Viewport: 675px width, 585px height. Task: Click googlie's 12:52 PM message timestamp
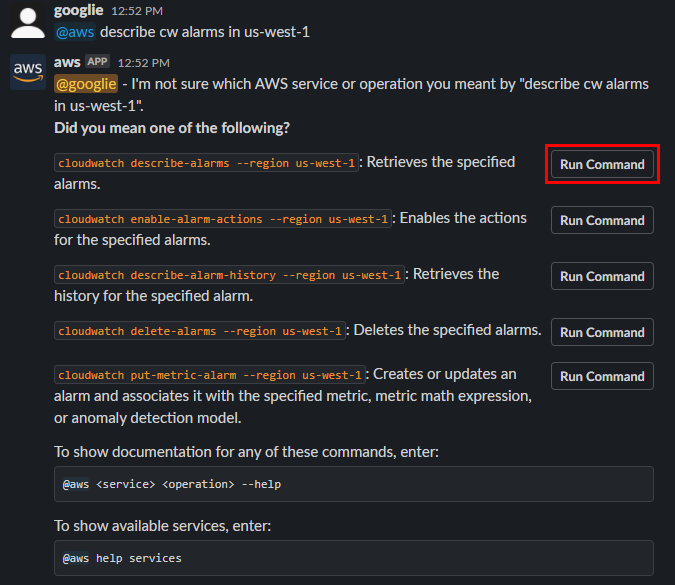pos(137,11)
